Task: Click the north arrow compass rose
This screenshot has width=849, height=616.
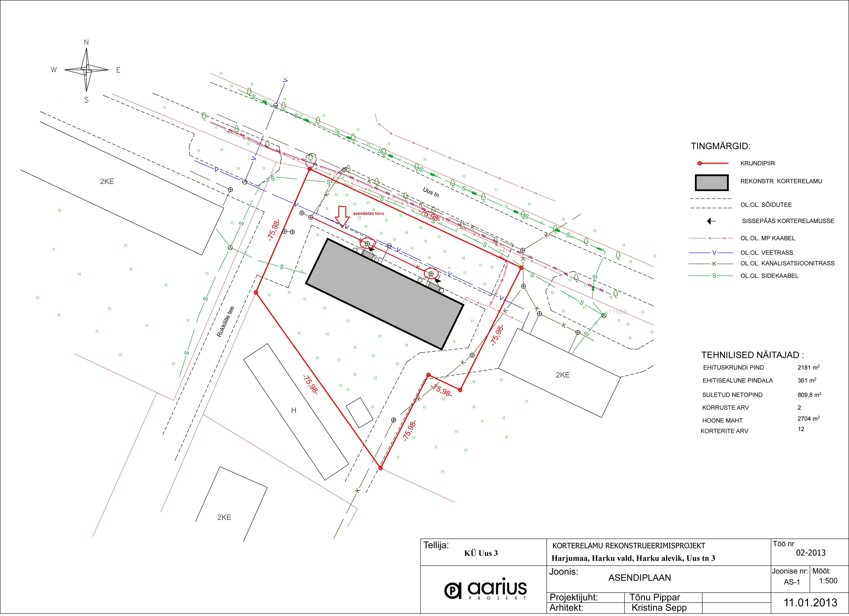Action: click(x=86, y=70)
